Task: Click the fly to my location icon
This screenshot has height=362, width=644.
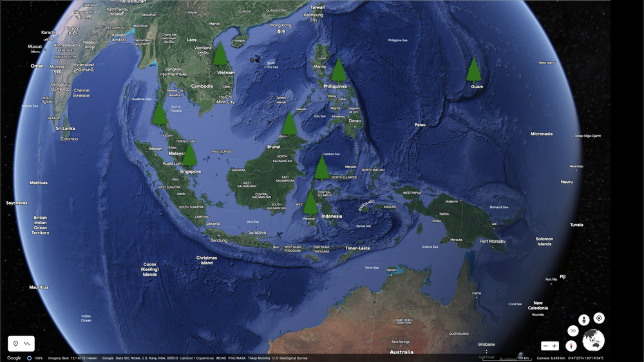Action: (x=599, y=318)
